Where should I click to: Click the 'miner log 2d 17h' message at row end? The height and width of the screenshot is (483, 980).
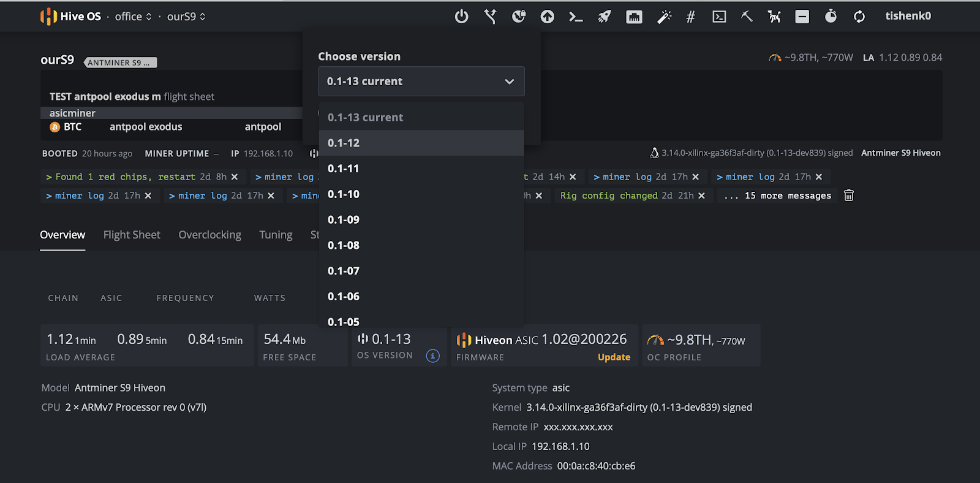tap(763, 177)
